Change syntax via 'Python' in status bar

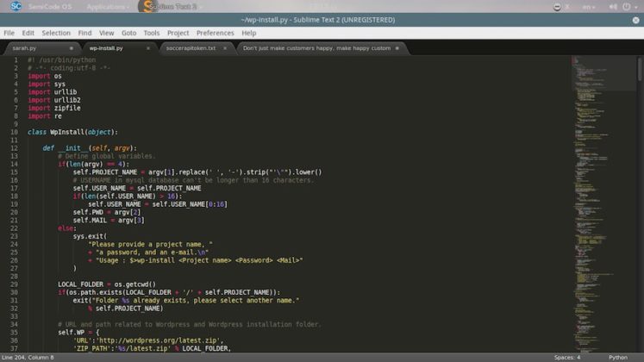(618, 358)
